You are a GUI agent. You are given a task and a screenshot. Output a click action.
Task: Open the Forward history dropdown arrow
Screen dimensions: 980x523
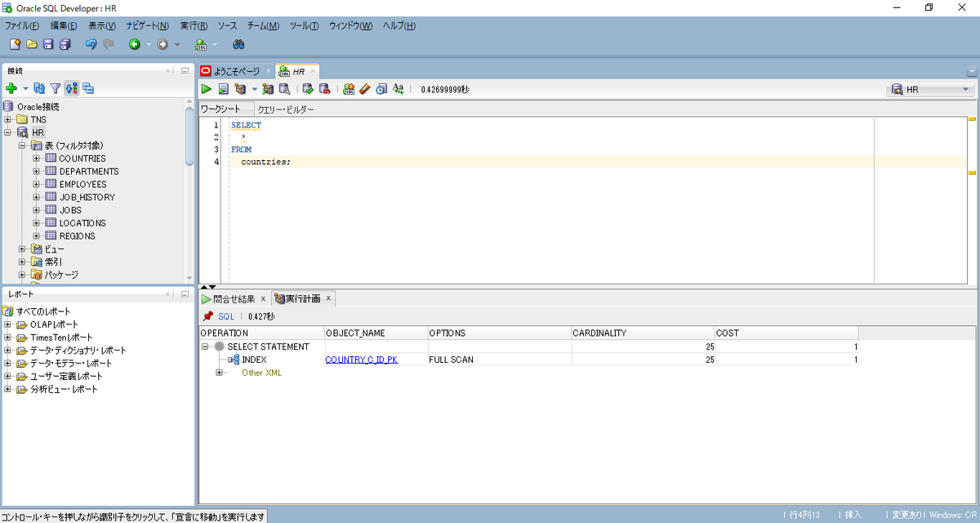click(x=176, y=44)
